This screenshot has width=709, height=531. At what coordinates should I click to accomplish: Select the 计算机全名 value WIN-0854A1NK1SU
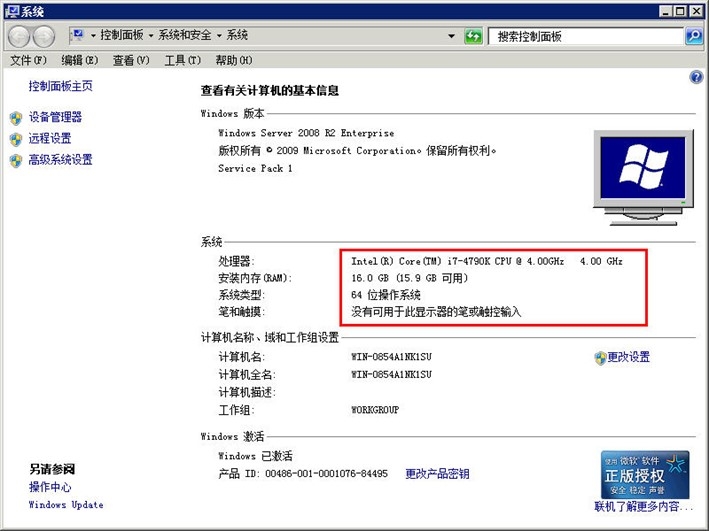point(392,375)
